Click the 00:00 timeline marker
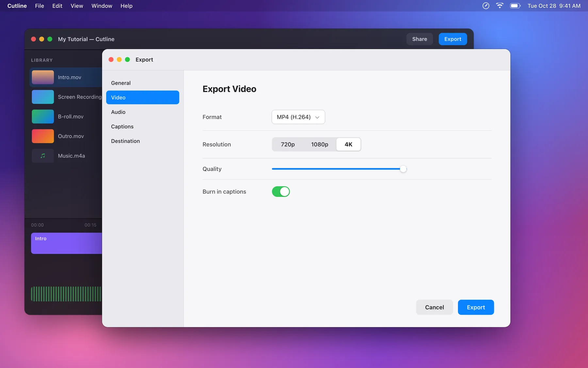Viewport: 588px width, 368px height. (37, 225)
